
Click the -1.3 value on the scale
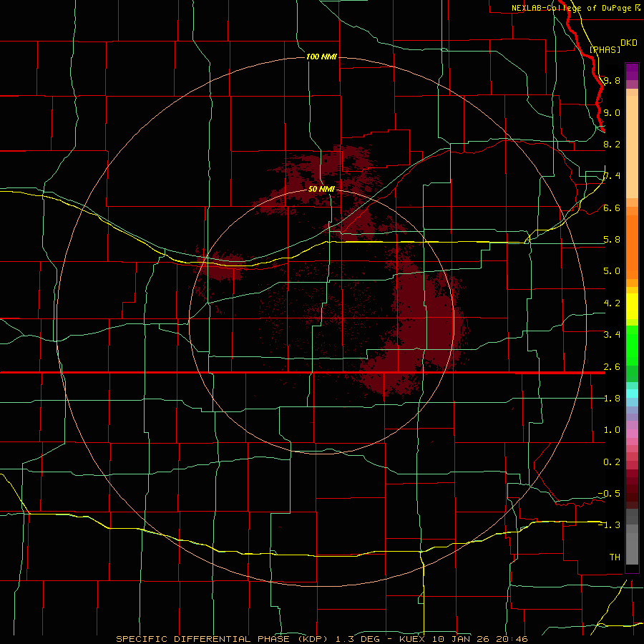coord(609,525)
